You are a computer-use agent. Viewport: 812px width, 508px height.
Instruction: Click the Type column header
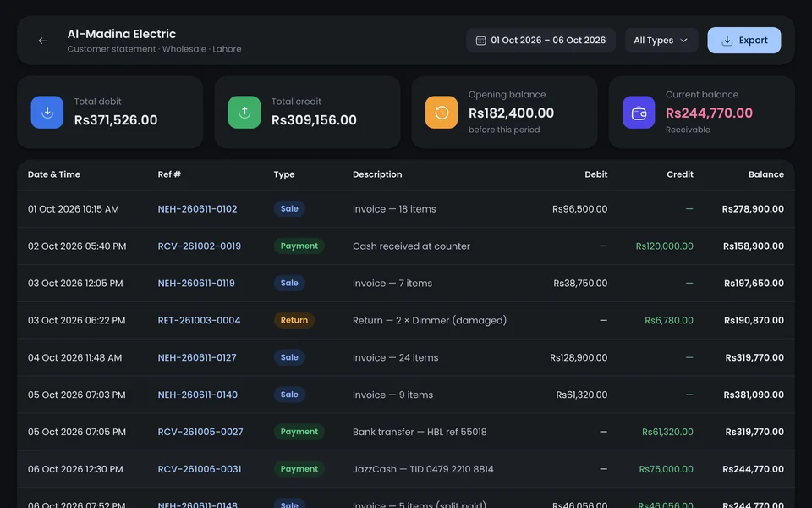[284, 174]
